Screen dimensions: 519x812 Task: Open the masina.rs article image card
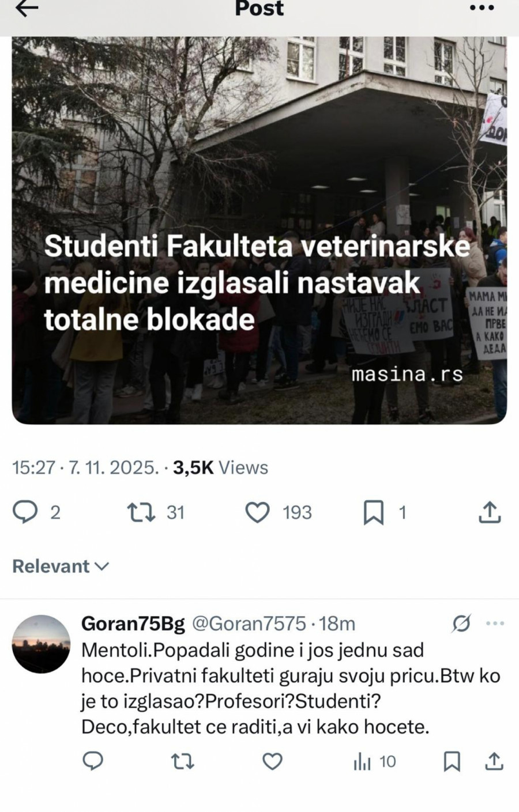click(259, 231)
